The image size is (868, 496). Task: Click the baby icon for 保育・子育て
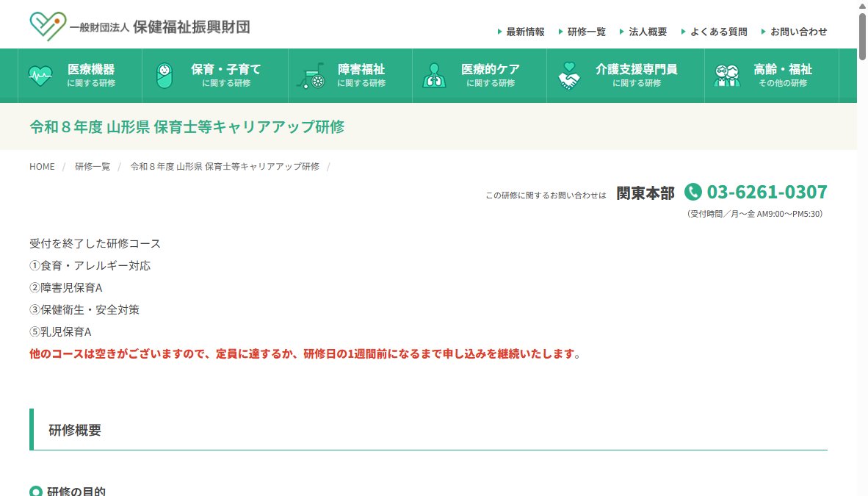point(164,76)
